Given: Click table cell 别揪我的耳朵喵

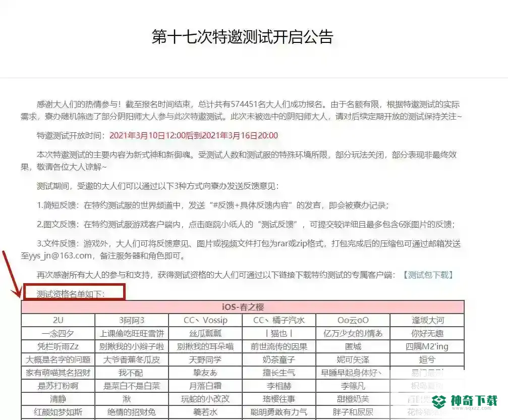Looking at the screenshot, I should coord(205,346).
